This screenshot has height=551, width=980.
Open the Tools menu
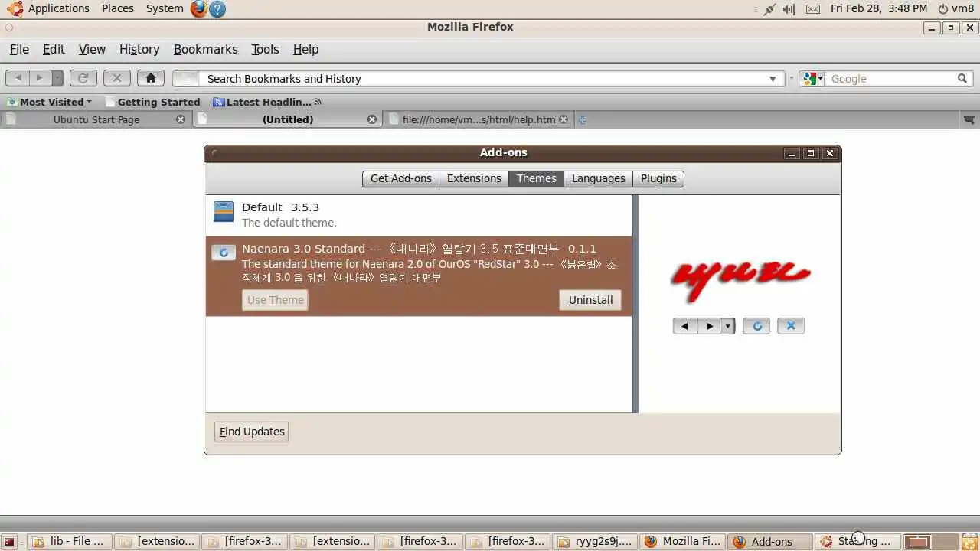coord(265,49)
